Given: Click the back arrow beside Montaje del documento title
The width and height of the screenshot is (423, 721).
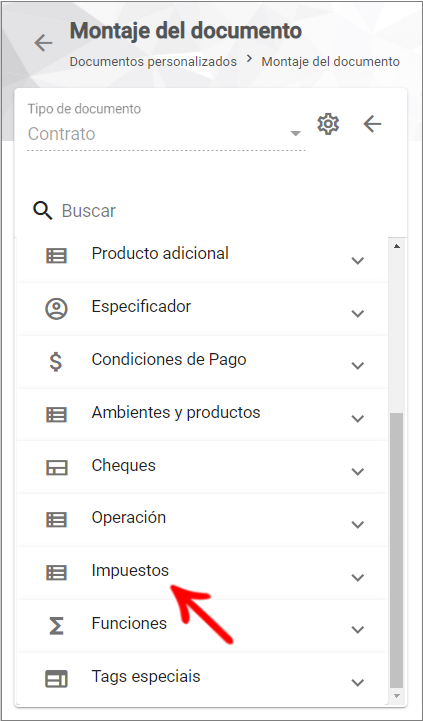Looking at the screenshot, I should point(44,43).
